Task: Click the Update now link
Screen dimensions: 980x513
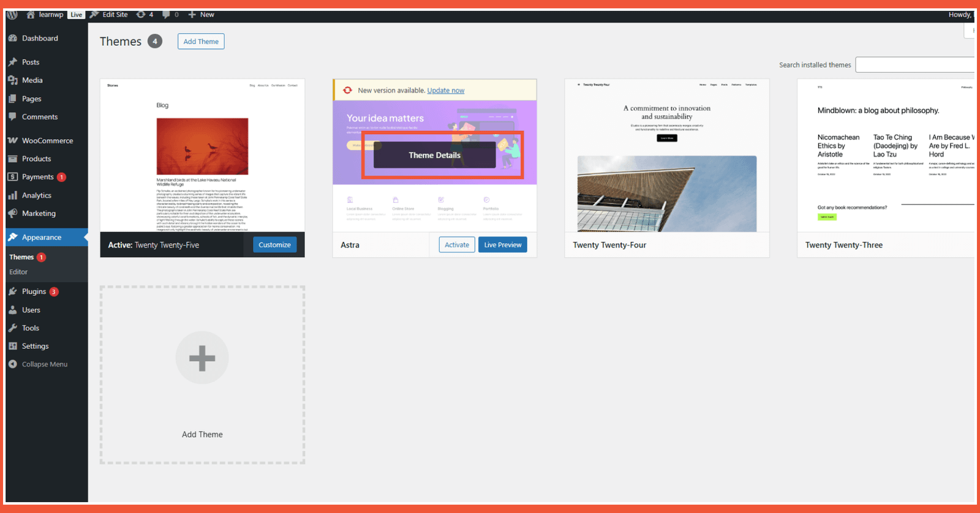Action: pos(446,90)
